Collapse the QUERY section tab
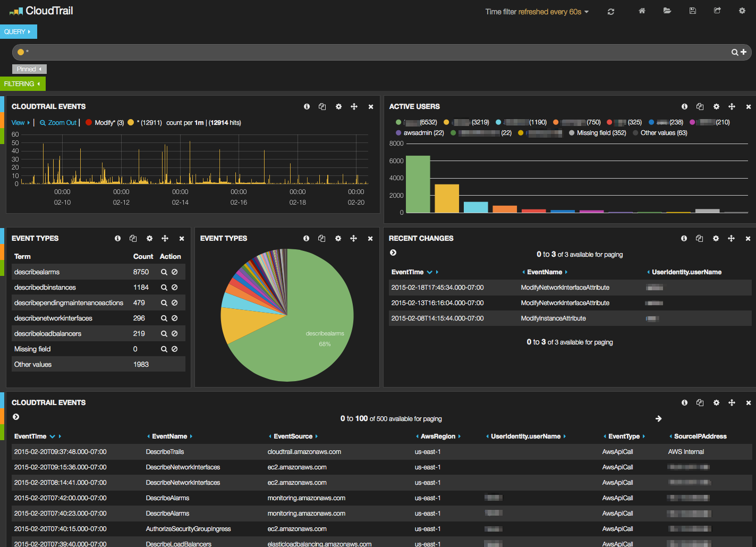This screenshot has width=756, height=547. click(18, 32)
